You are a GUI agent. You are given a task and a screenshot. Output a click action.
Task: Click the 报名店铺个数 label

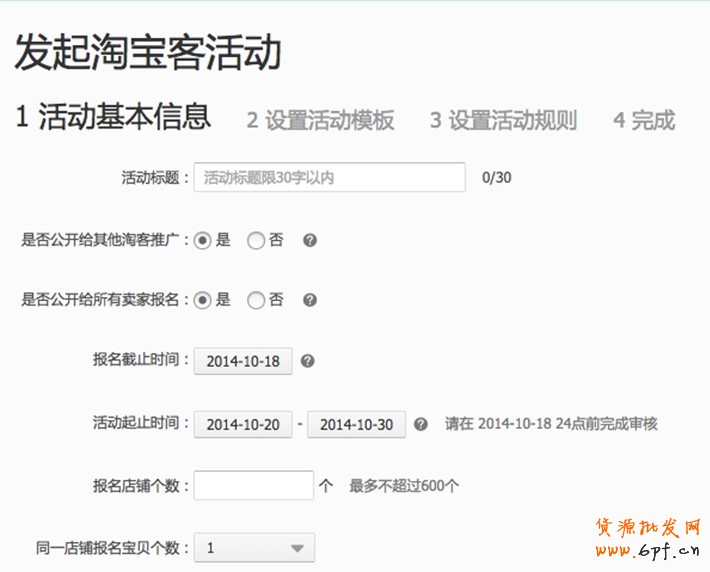click(140, 486)
